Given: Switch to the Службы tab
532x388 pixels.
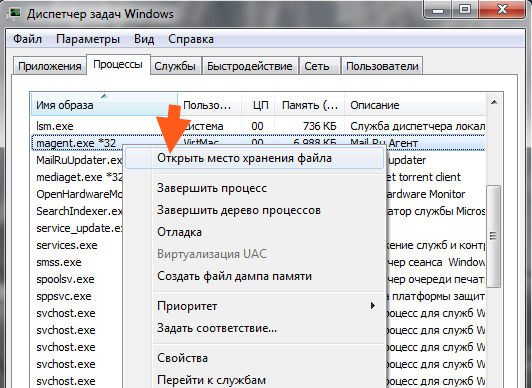Looking at the screenshot, I should (x=175, y=66).
